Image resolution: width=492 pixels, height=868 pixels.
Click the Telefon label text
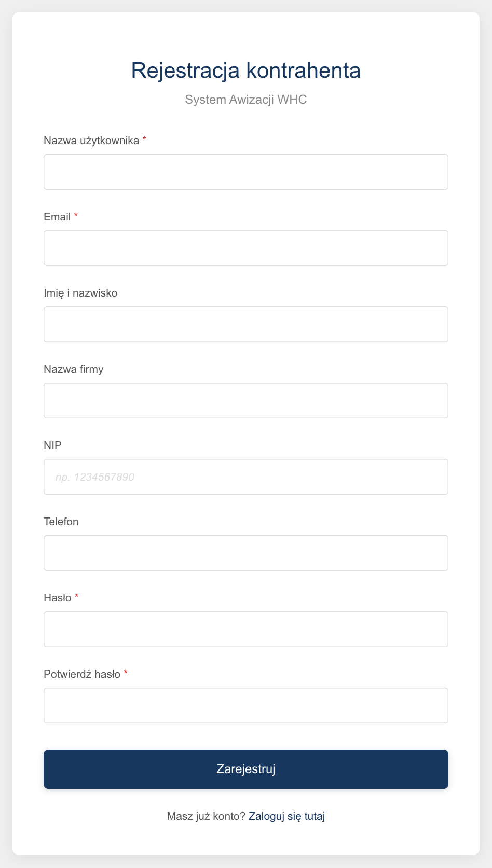(x=61, y=522)
